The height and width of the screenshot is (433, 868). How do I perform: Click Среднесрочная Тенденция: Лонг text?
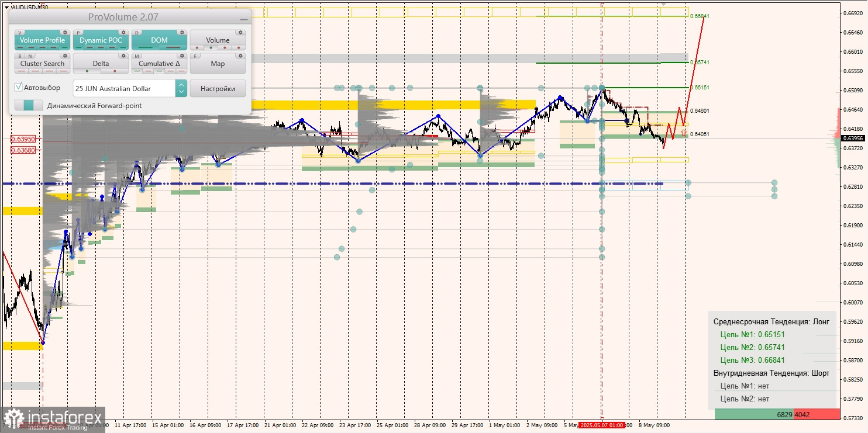(771, 322)
